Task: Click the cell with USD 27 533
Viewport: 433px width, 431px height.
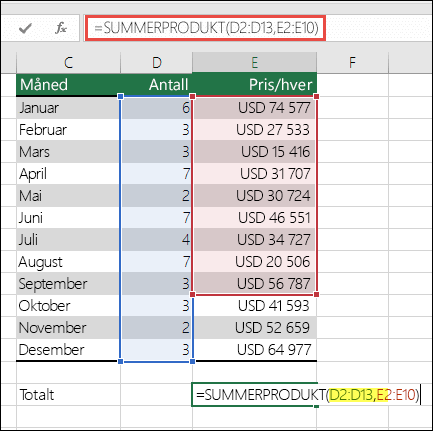Action: pyautogui.click(x=255, y=130)
